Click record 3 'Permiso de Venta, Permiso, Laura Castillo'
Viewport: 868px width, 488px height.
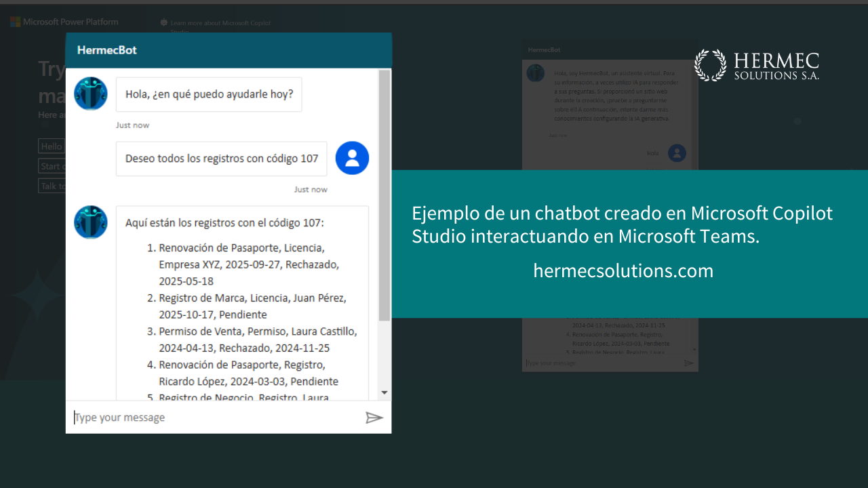click(x=252, y=340)
